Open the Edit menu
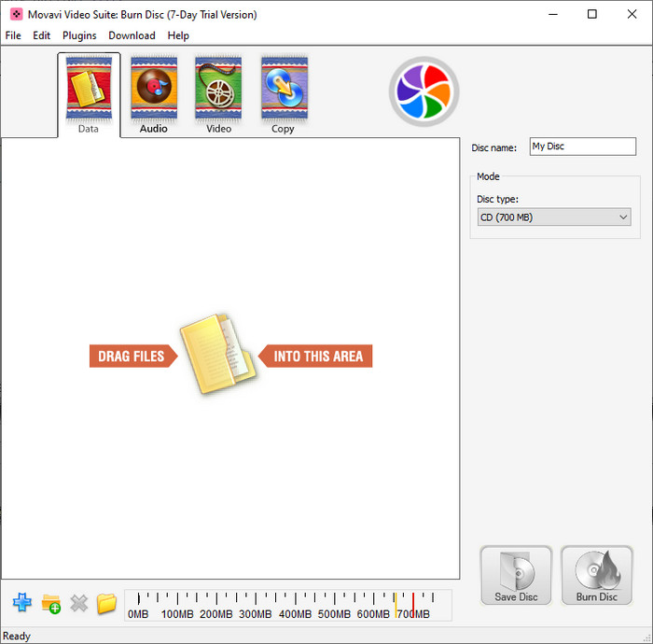This screenshot has width=653, height=644. click(42, 35)
